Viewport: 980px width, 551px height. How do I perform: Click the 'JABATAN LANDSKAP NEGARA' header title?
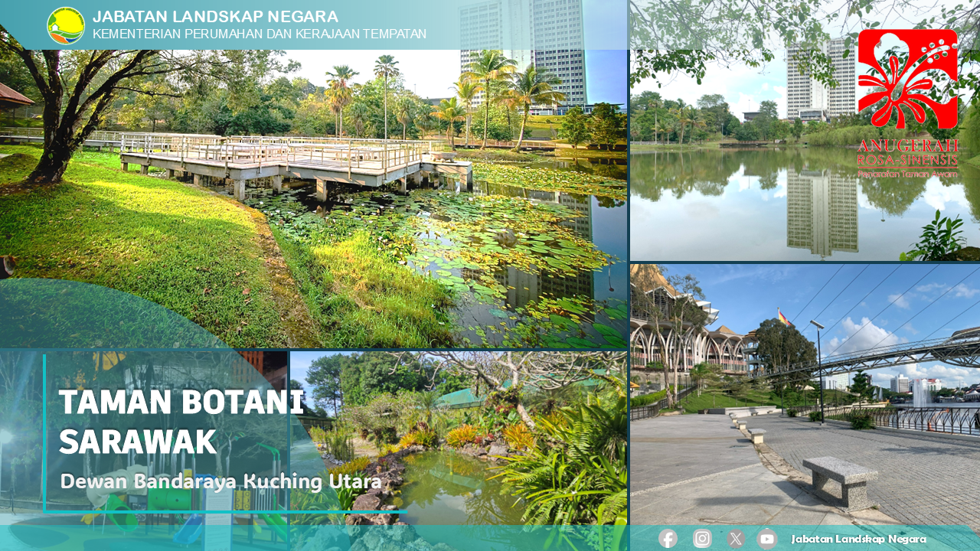click(x=215, y=17)
